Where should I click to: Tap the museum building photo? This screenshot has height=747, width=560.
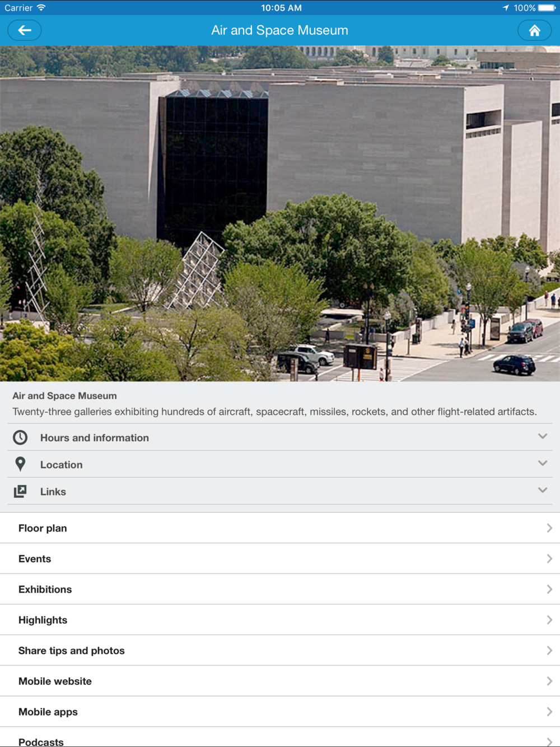pos(280,213)
